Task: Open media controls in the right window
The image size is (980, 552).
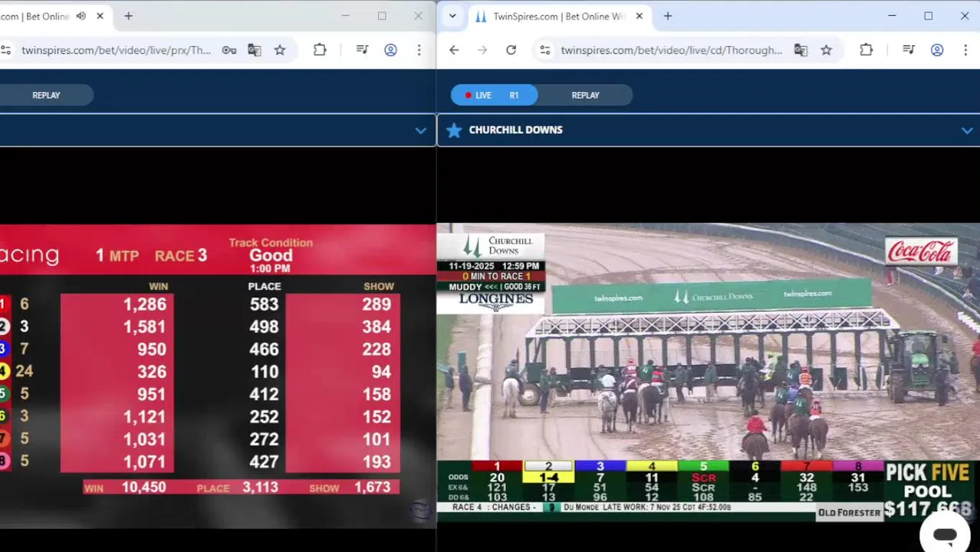Action: tap(909, 50)
